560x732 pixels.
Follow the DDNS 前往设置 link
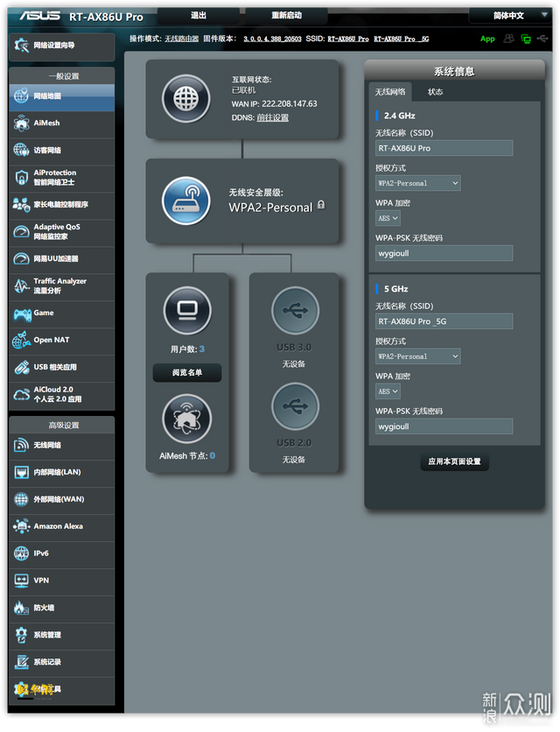click(x=272, y=117)
